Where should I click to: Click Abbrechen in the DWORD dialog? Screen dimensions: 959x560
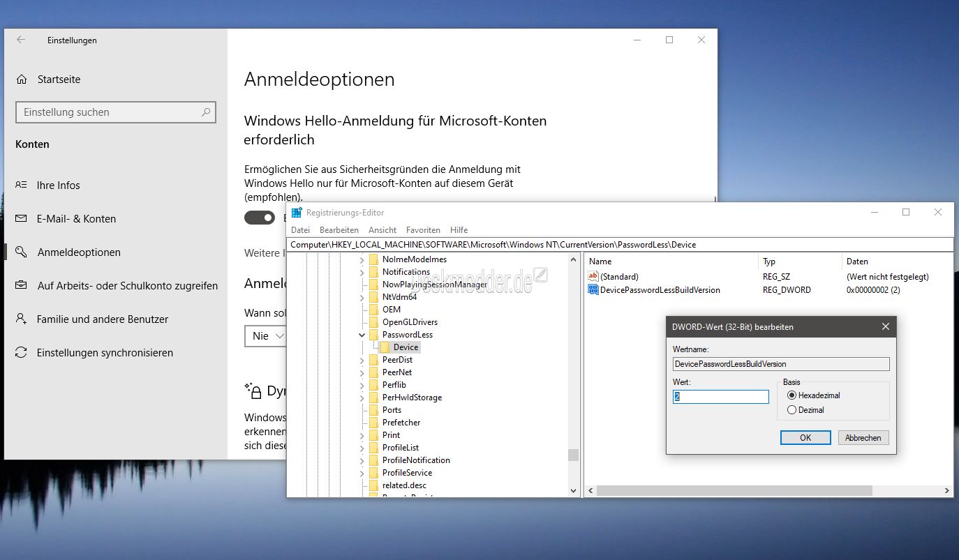(x=863, y=438)
